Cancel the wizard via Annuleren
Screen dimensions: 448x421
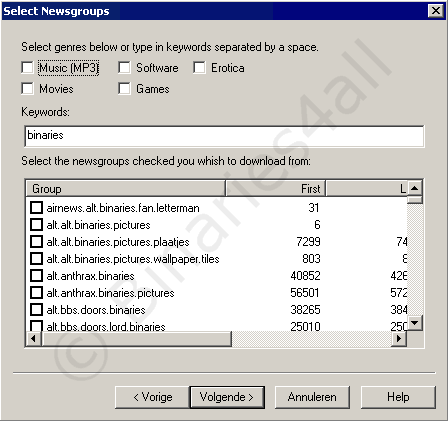(x=312, y=397)
